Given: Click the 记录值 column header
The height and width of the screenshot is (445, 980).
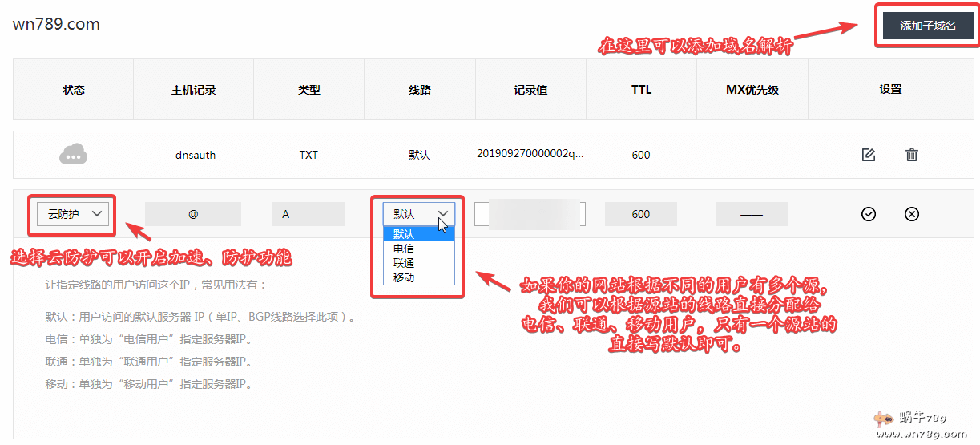Looking at the screenshot, I should [x=530, y=90].
